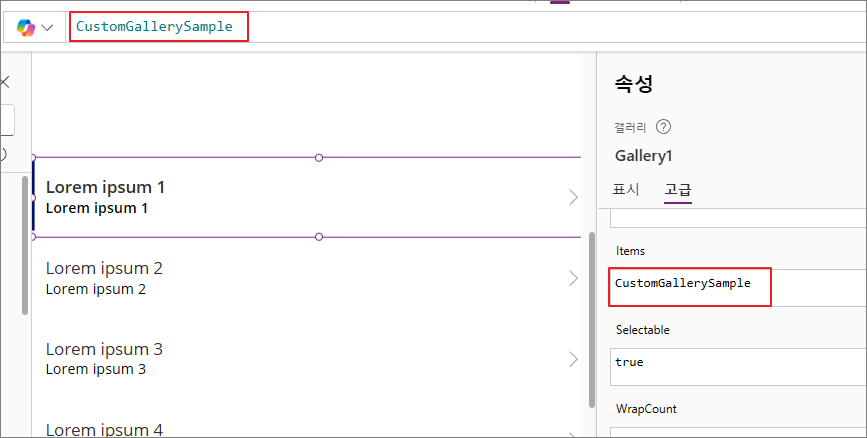Click the gallery's top center resize handle
Viewport: 867px width, 438px height.
pyautogui.click(x=318, y=158)
